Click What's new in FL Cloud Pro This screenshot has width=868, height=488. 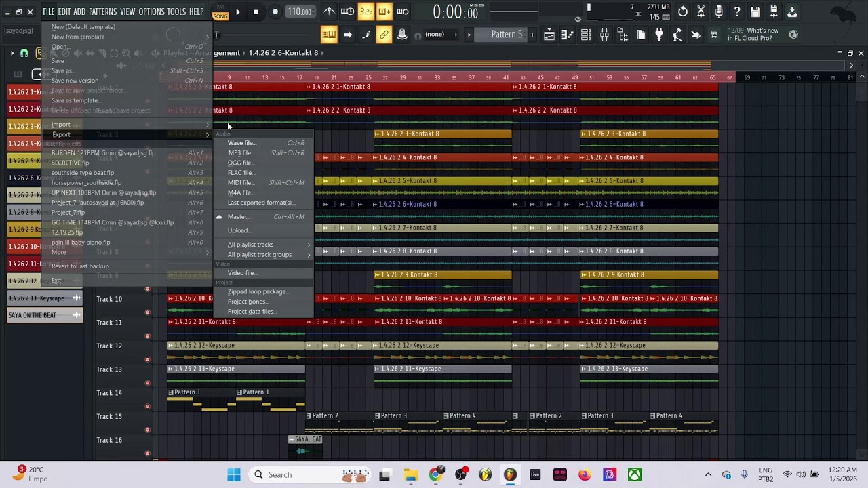point(753,35)
